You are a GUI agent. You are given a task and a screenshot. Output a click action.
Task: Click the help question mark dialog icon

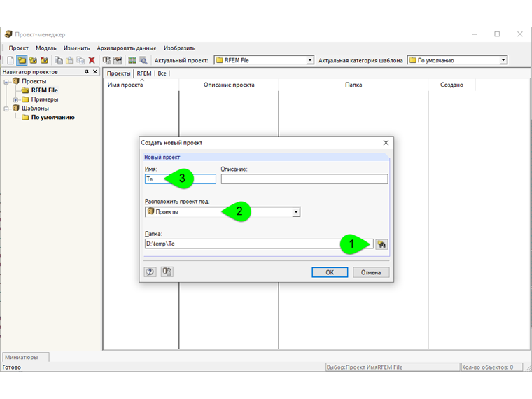150,272
